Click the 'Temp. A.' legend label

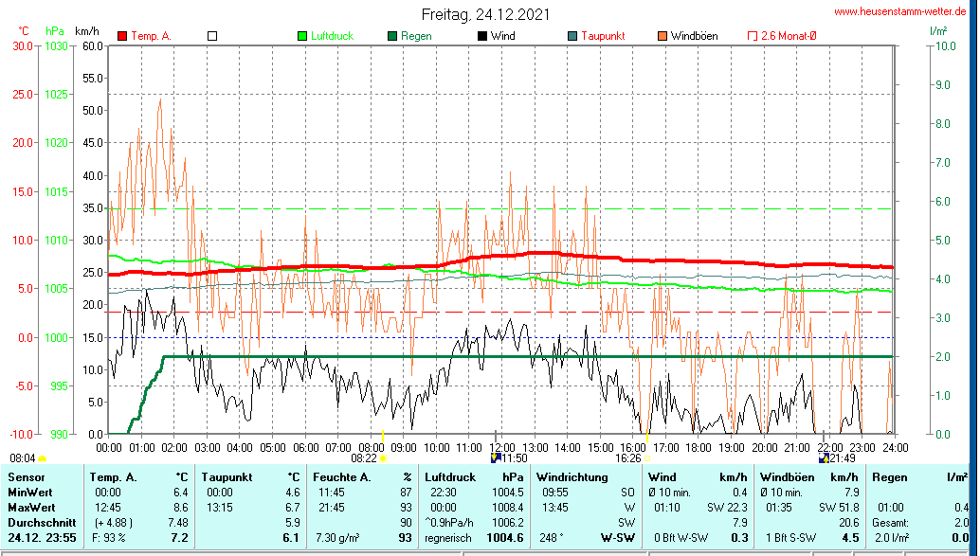click(x=152, y=36)
